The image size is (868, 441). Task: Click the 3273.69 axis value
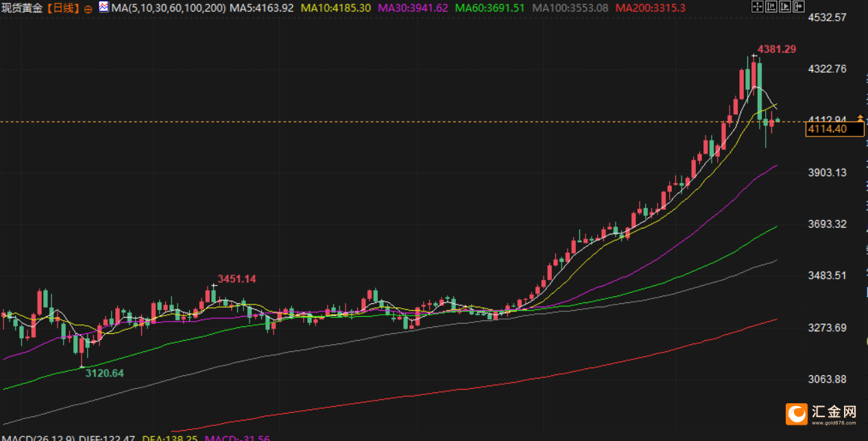point(828,327)
